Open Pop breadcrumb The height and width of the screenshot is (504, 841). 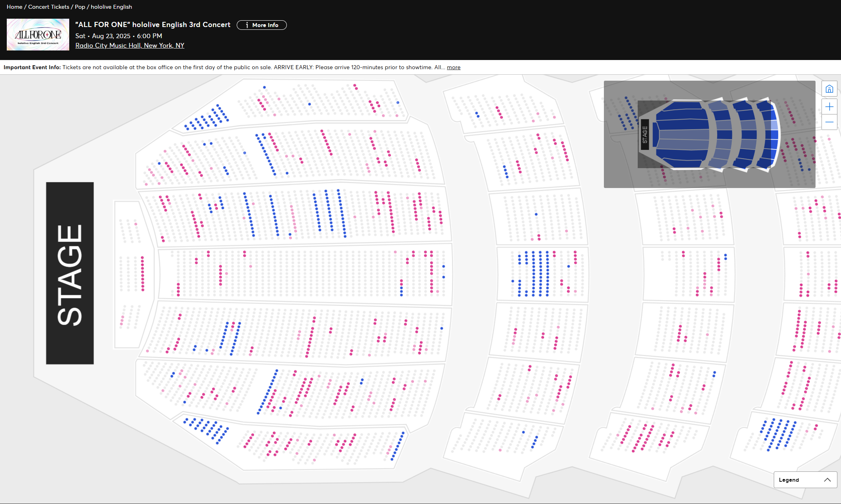80,7
